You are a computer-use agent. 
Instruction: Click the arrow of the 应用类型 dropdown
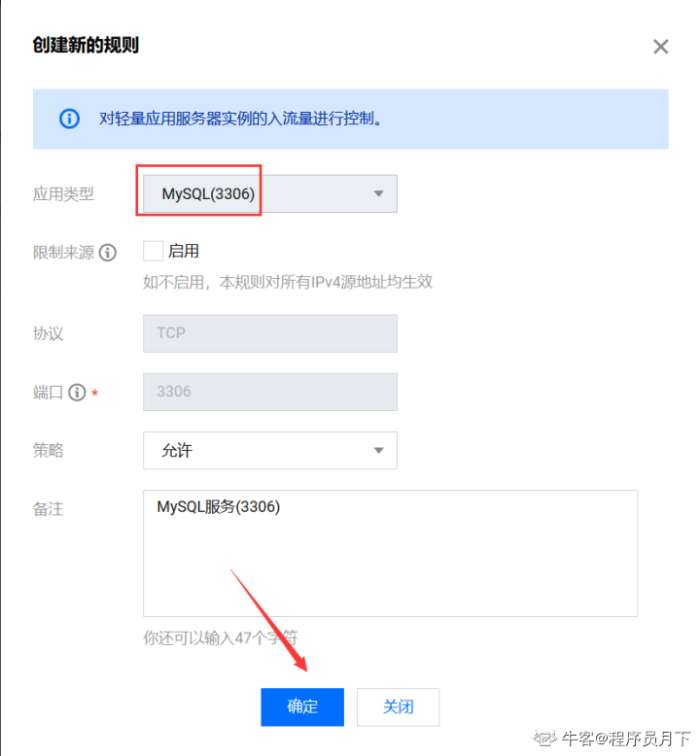(379, 193)
